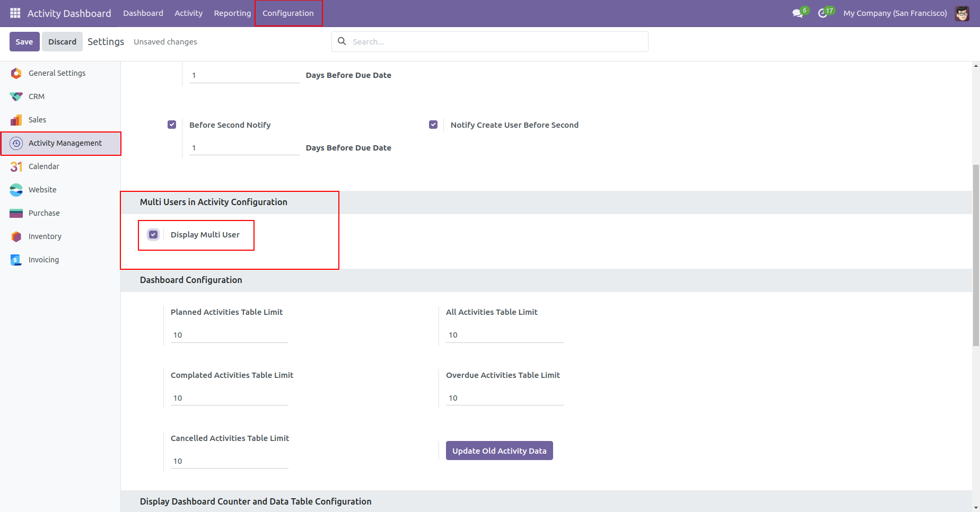Open the Reporting menu
The image size is (980, 512).
(232, 13)
